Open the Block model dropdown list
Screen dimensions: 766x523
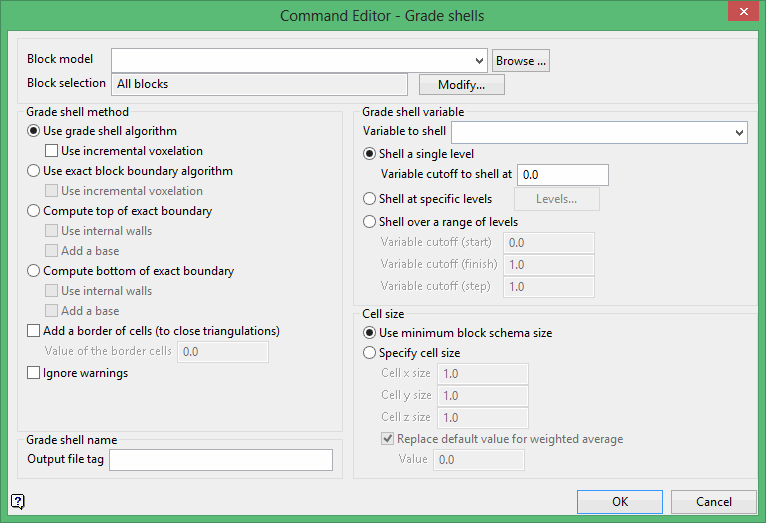[x=478, y=60]
